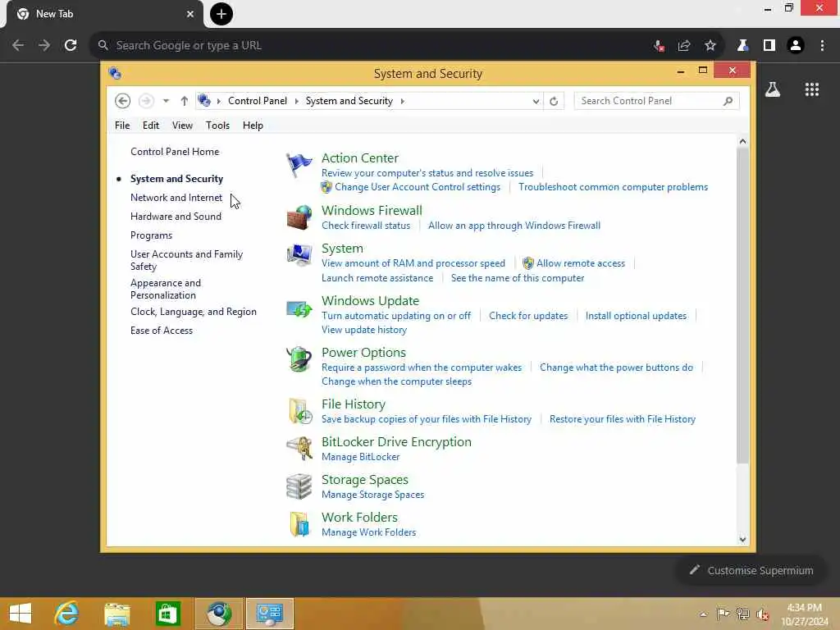Screen dimensions: 840x630
Task: Expand the arrow after System and Security breadcrumb
Action: click(x=402, y=101)
